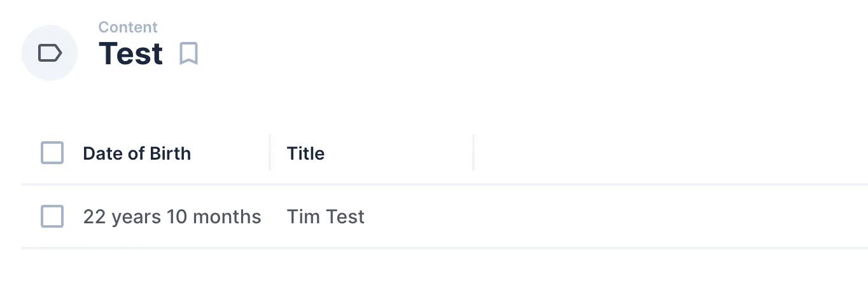Sort by the Date of Birth column header
868x285 pixels.
(x=137, y=153)
